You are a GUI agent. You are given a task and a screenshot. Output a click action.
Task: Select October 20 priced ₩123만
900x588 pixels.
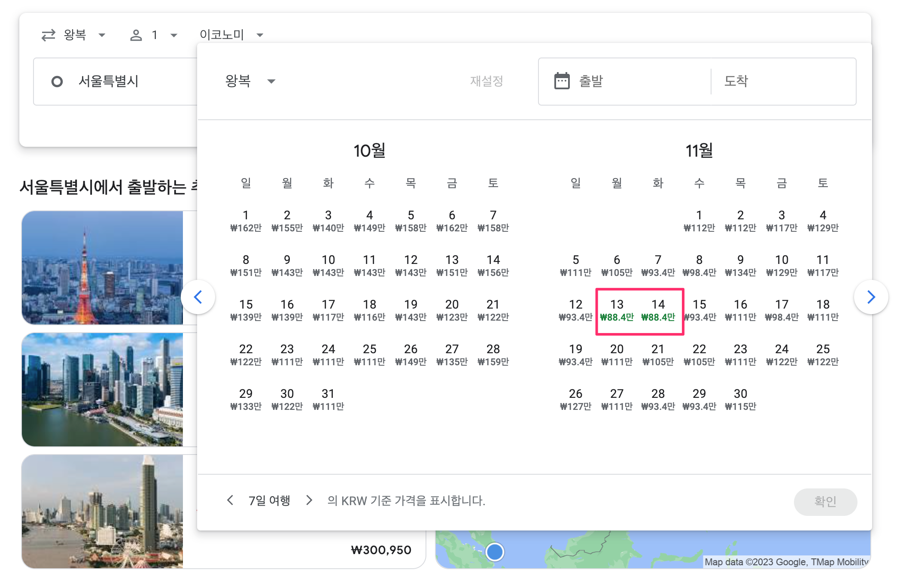pos(452,310)
